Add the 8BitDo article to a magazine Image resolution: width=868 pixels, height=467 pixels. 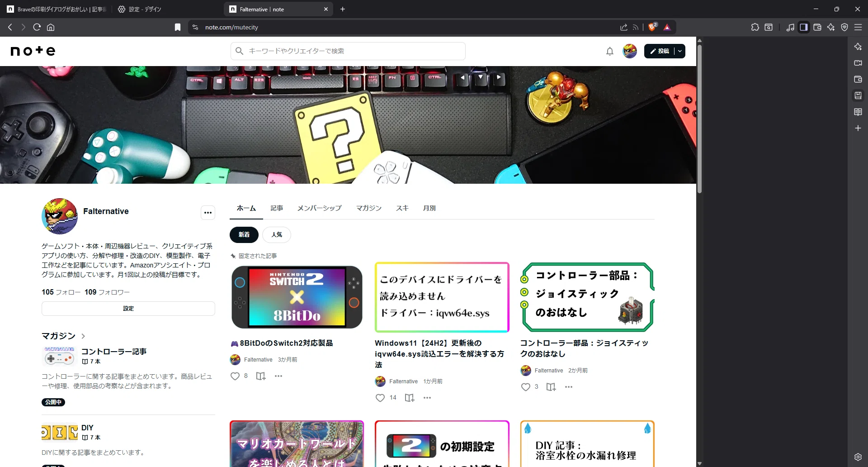(261, 376)
